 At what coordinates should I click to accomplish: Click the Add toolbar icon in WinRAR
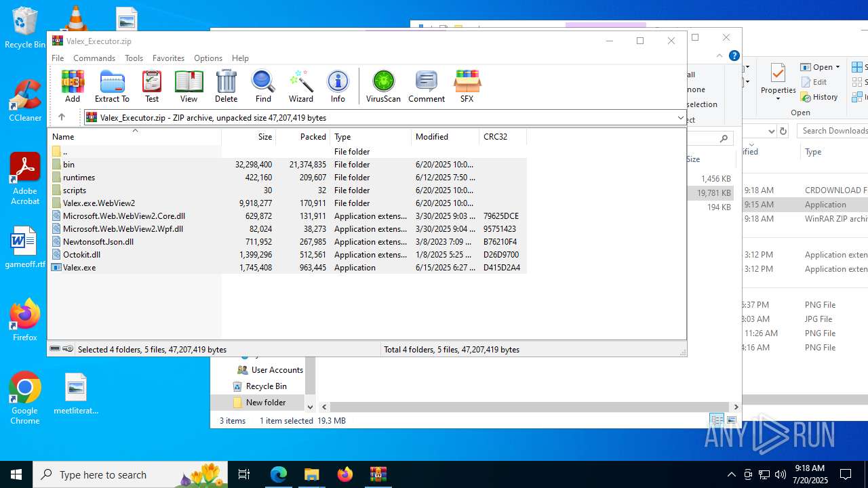click(x=73, y=86)
